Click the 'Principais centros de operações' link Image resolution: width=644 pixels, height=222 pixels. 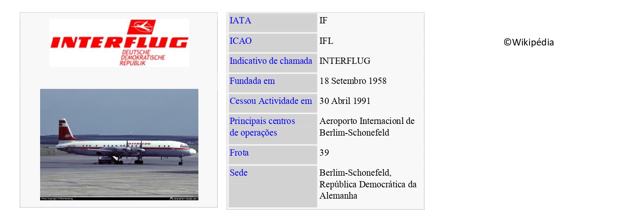click(x=262, y=127)
